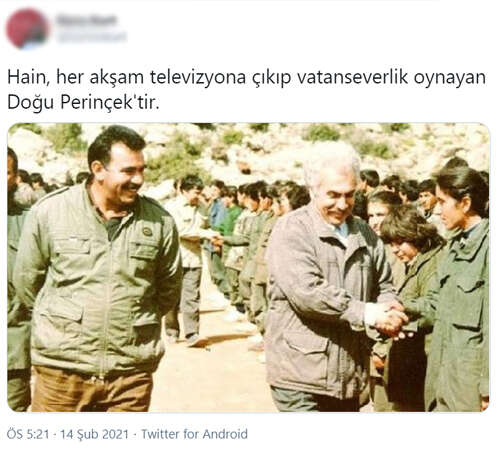Click the blurred display name beside the avatar
This screenshot has height=454, width=500.
coord(87,20)
